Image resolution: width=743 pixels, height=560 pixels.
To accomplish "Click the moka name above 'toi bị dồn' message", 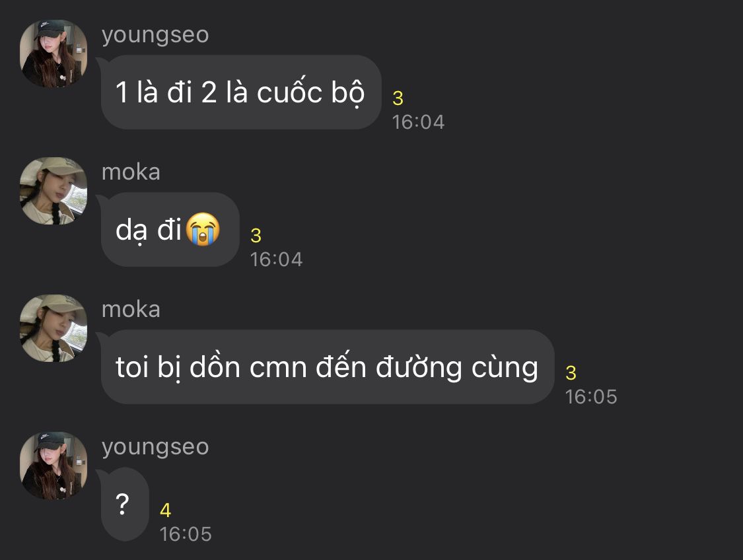I will 131,309.
